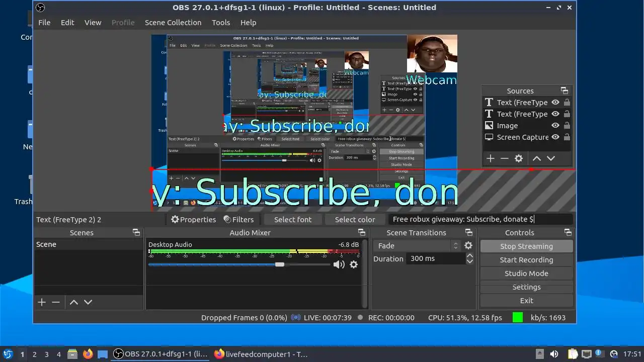The width and height of the screenshot is (644, 362).
Task: Open the View menu
Action: tap(93, 23)
